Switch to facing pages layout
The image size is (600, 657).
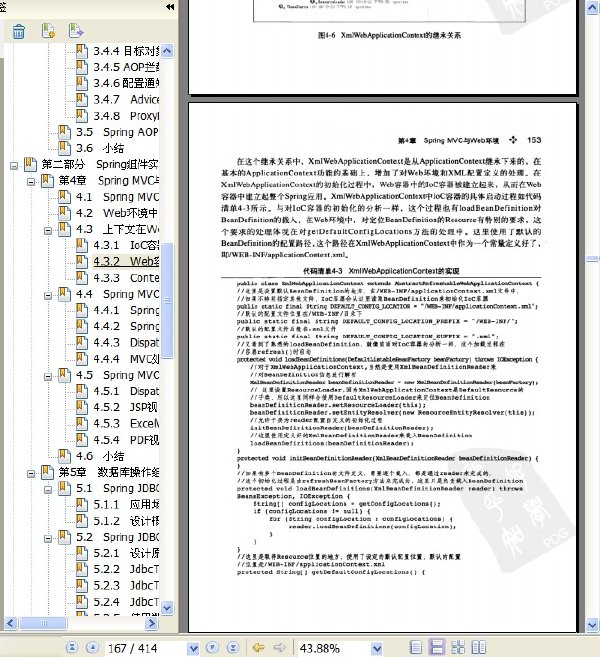478,647
